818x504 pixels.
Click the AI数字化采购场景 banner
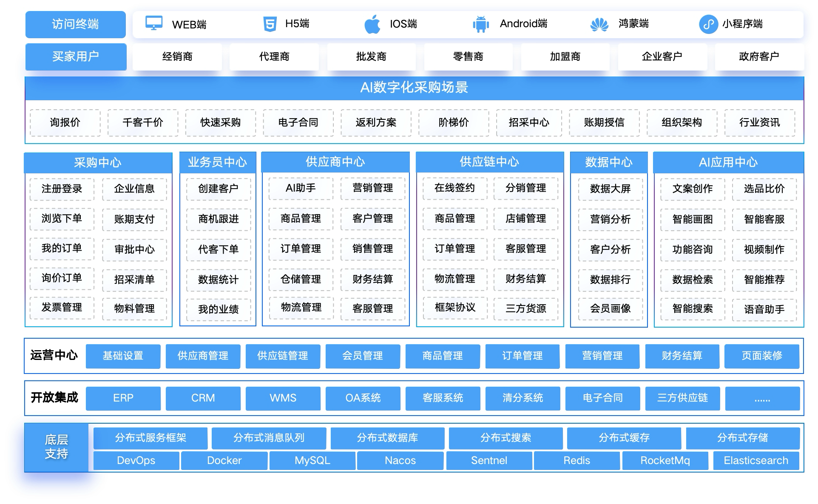pyautogui.click(x=414, y=88)
